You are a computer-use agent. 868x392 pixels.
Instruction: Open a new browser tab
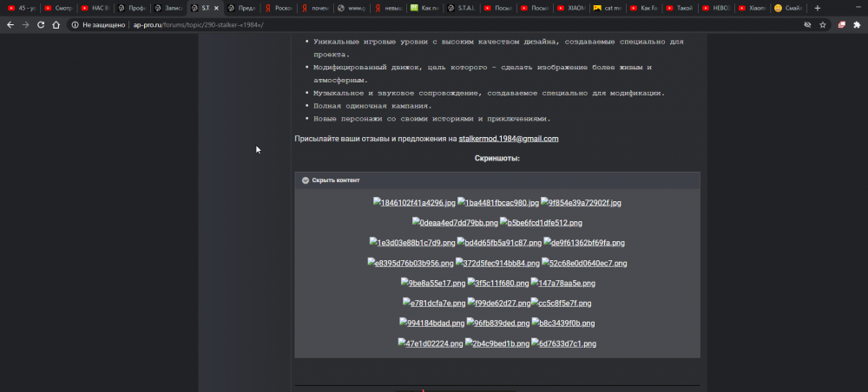pos(818,9)
